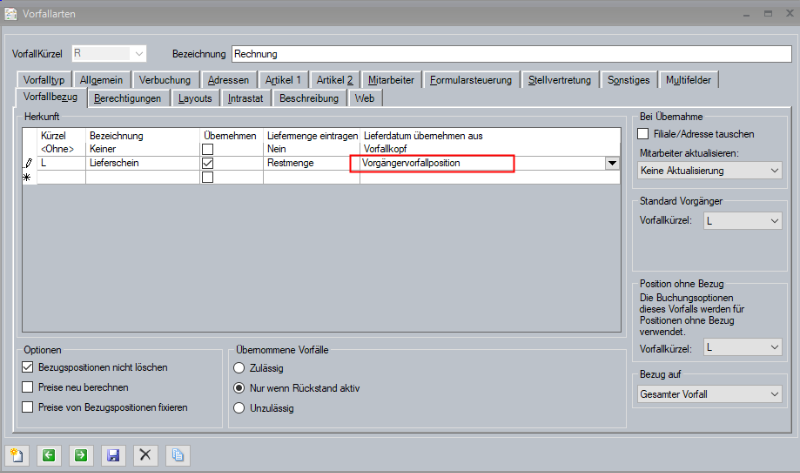Uncheck Bezugspositionen nicht löschen
This screenshot has width=800, height=473.
pyautogui.click(x=28, y=367)
